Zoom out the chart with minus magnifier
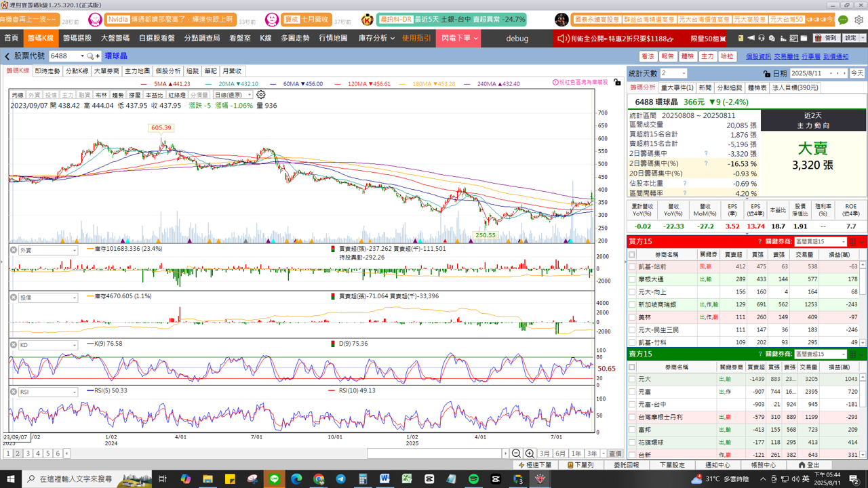Viewport: 868px width, 488px height. tap(517, 453)
